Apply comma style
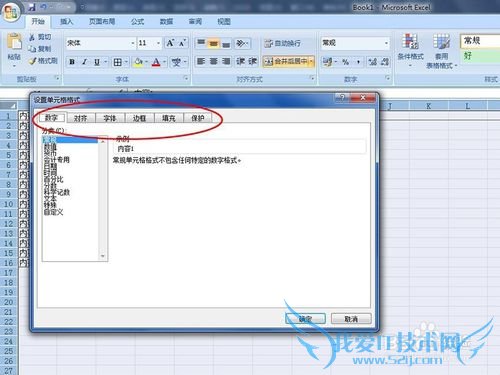Viewport: 500px width, 375px height. click(x=358, y=62)
